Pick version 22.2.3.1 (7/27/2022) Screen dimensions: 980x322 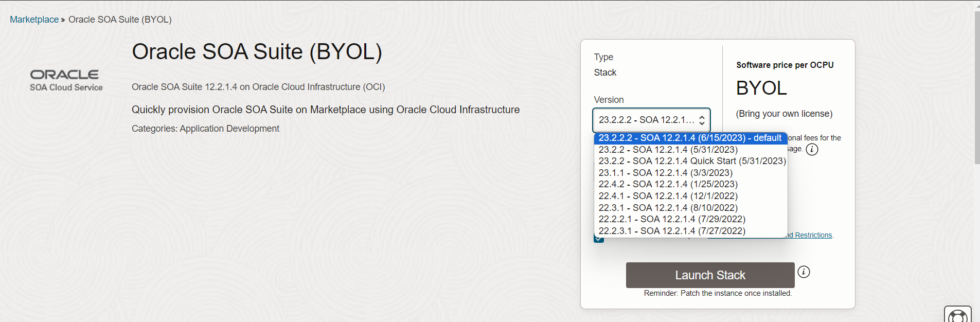(690, 231)
